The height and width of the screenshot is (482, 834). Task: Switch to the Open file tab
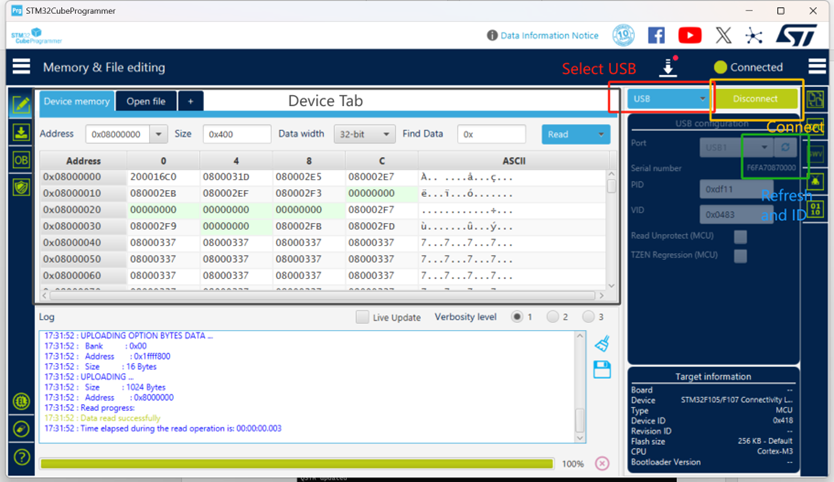tap(146, 101)
